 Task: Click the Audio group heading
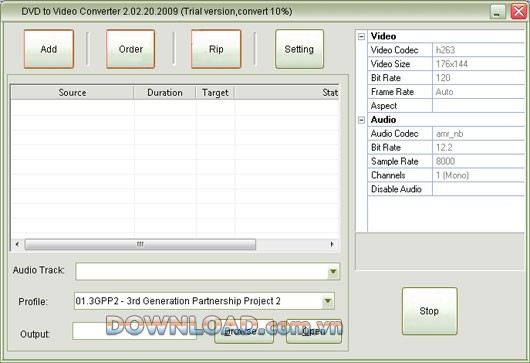tap(383, 120)
